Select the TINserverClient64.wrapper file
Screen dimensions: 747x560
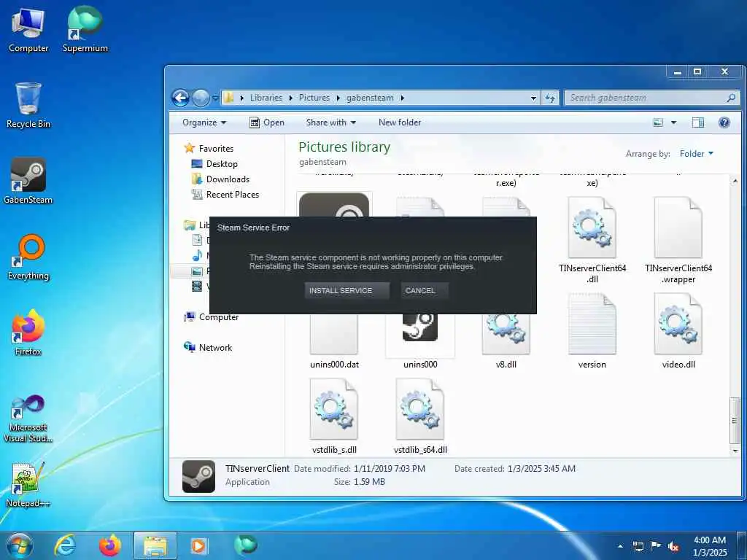tap(678, 240)
